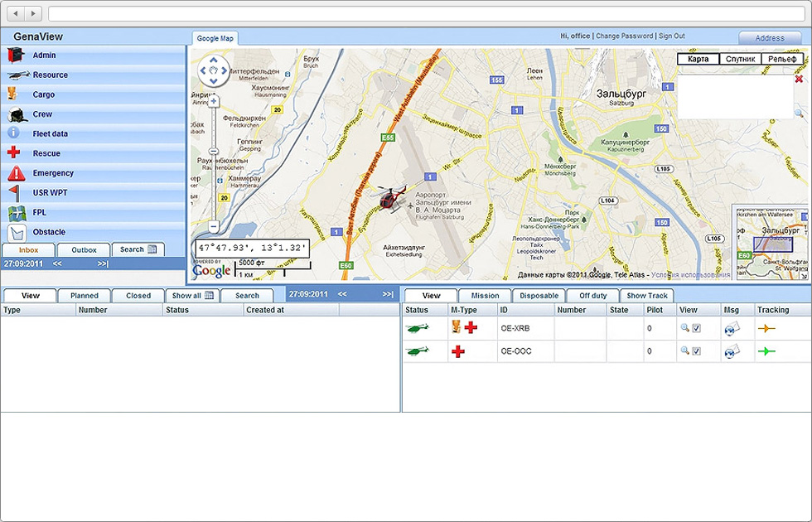Screen dimensions: 812x522
Task: Switch to the Closed missions tab
Action: [138, 296]
